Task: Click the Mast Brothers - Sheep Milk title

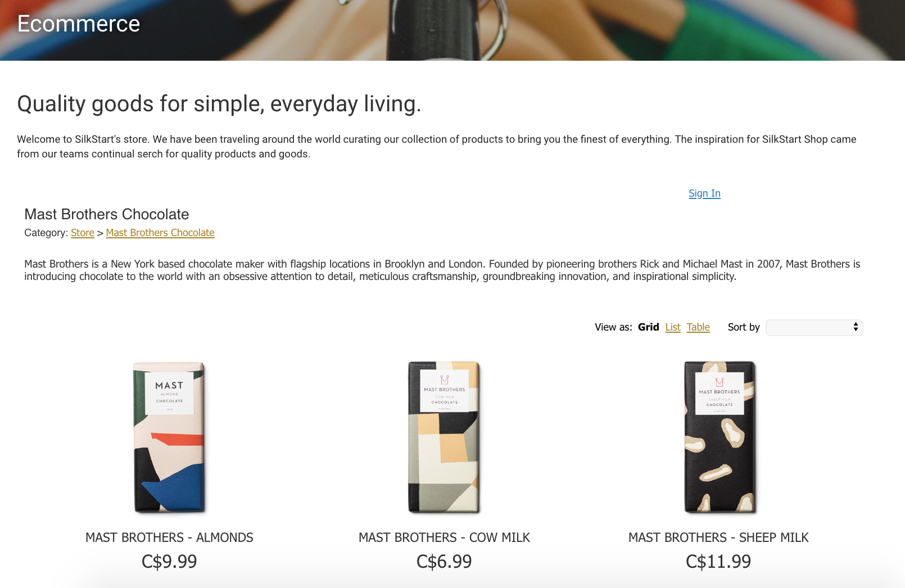Action: click(718, 537)
